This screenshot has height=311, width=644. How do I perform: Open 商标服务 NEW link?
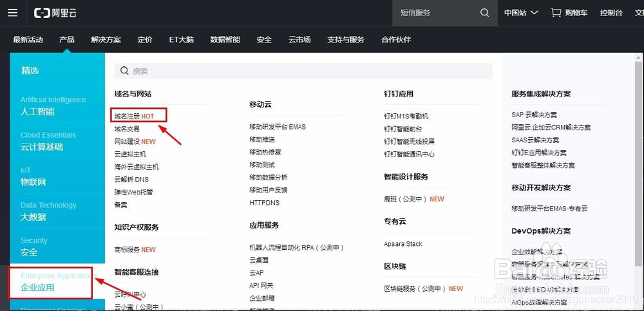tap(135, 249)
